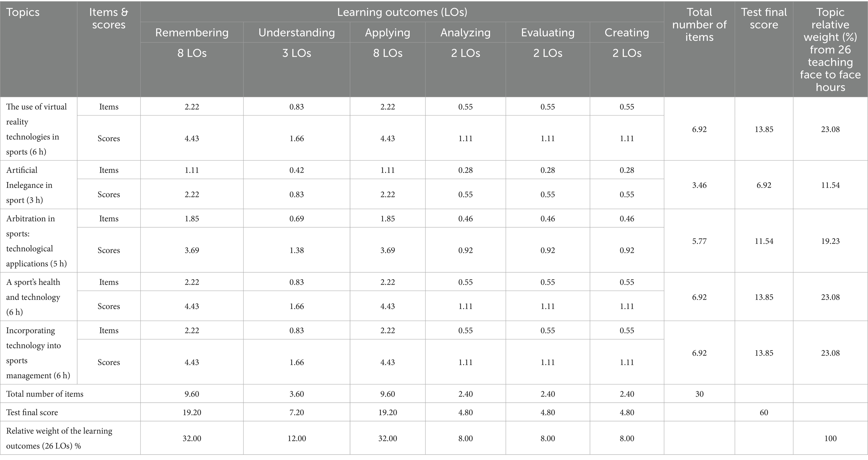Select the sports management topic cell
Image resolution: width=868 pixels, height=460 pixels.
(x=38, y=353)
